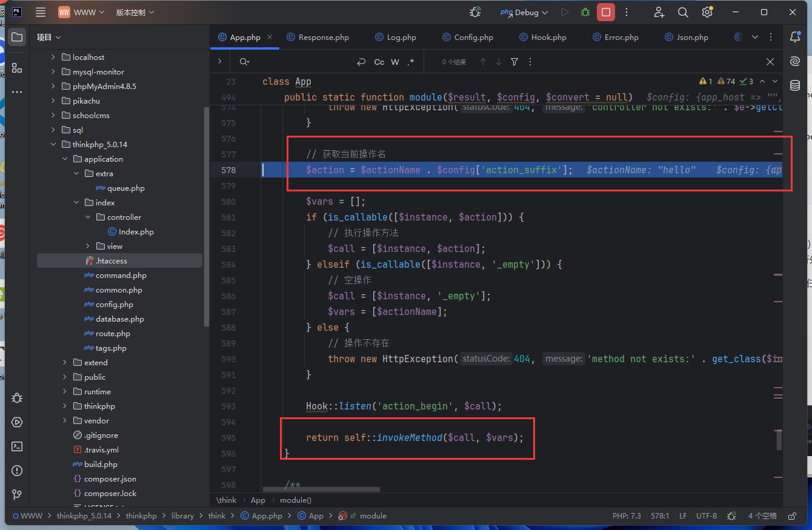Screen dimensions: 812x530
Task: Click the thinkphp breadcrumb in navigation bar
Action: pyautogui.click(x=141, y=516)
